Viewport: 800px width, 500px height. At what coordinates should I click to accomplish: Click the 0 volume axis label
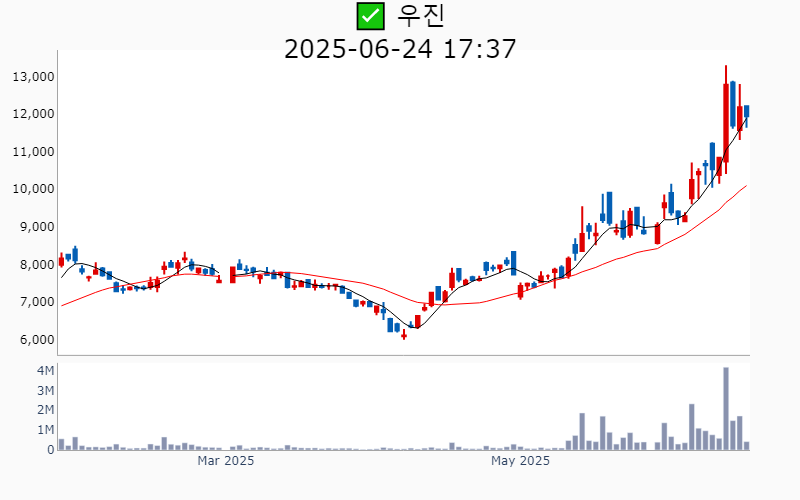(51, 450)
